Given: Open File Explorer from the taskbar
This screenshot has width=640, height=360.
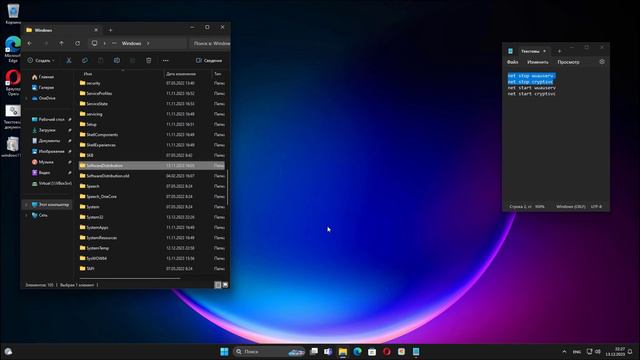Looking at the screenshot, I should click(x=342, y=351).
